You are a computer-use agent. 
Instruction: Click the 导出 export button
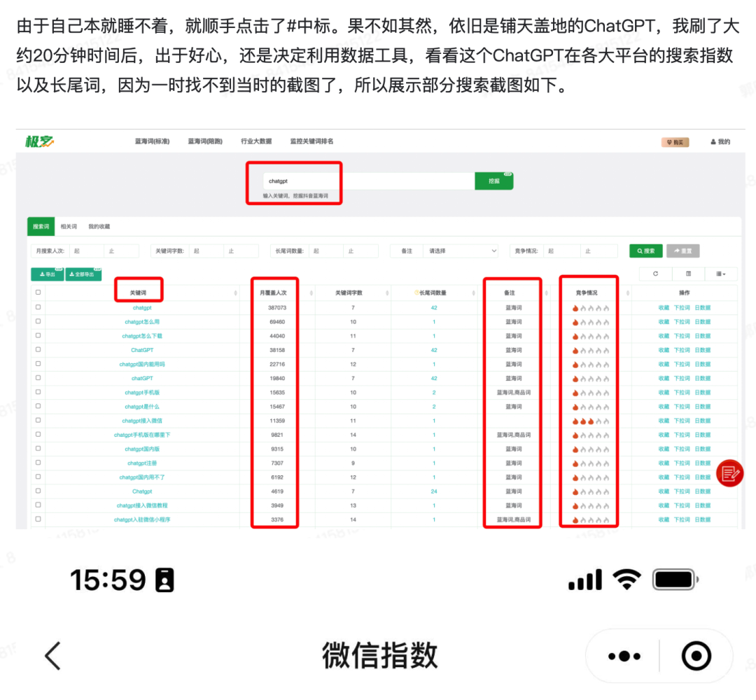pos(48,274)
